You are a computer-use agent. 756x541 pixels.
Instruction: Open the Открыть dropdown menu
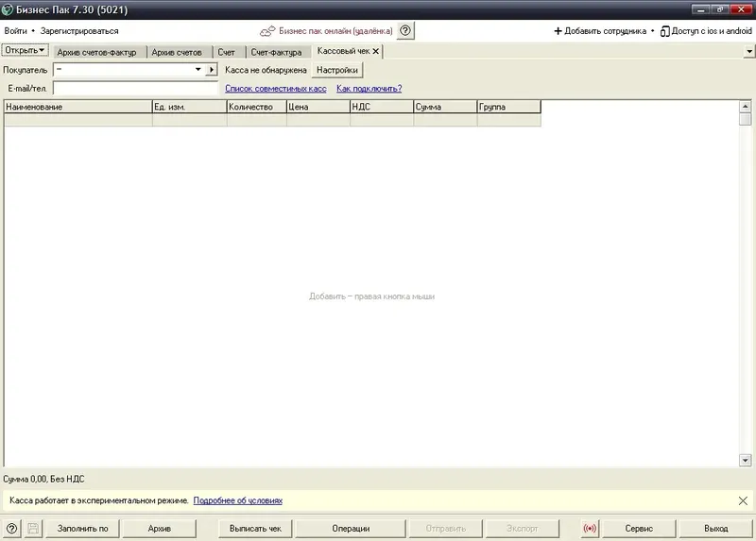point(26,50)
